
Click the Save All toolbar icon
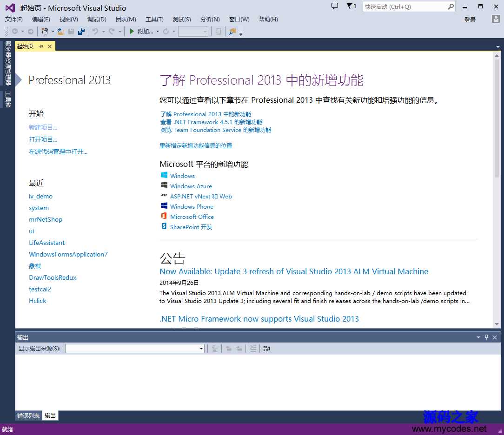81,32
